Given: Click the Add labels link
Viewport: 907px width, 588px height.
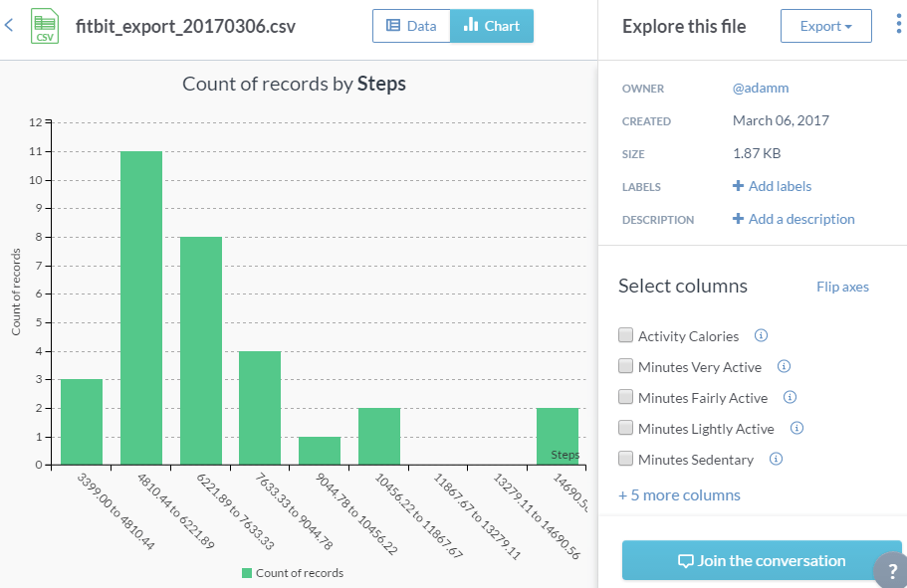Looking at the screenshot, I should (x=773, y=186).
